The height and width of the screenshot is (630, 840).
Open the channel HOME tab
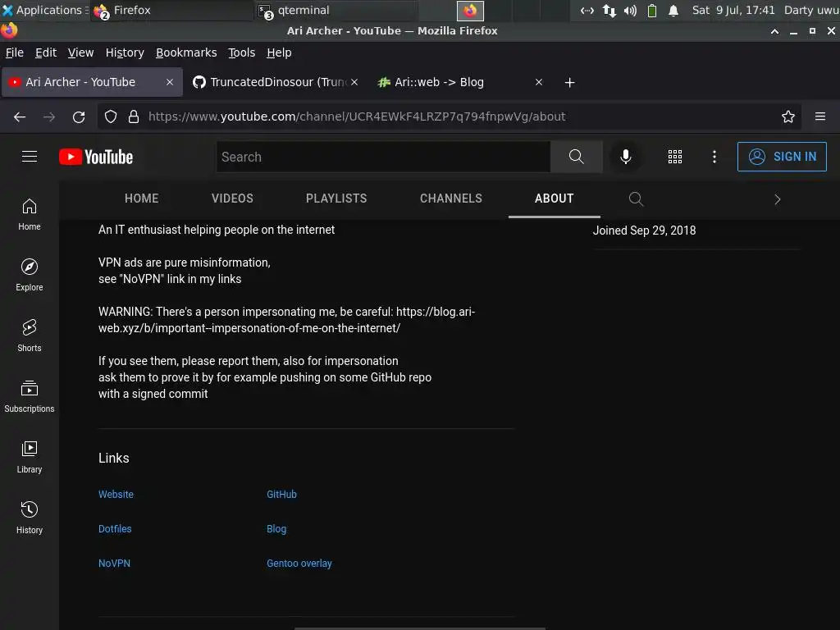pyautogui.click(x=141, y=199)
